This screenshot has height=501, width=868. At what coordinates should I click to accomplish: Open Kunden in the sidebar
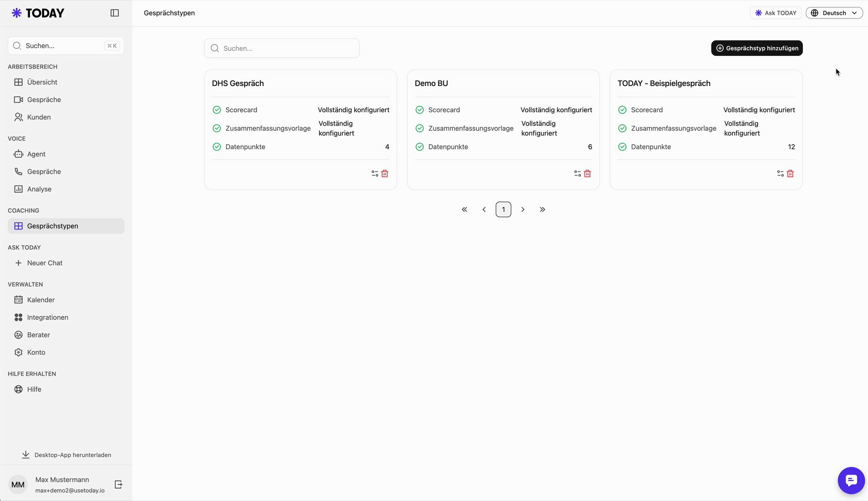(66, 117)
